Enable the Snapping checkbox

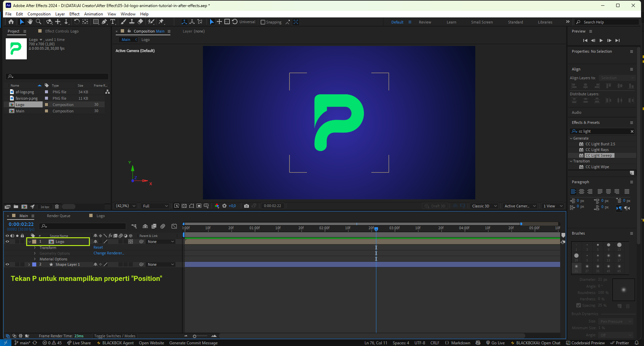point(263,22)
